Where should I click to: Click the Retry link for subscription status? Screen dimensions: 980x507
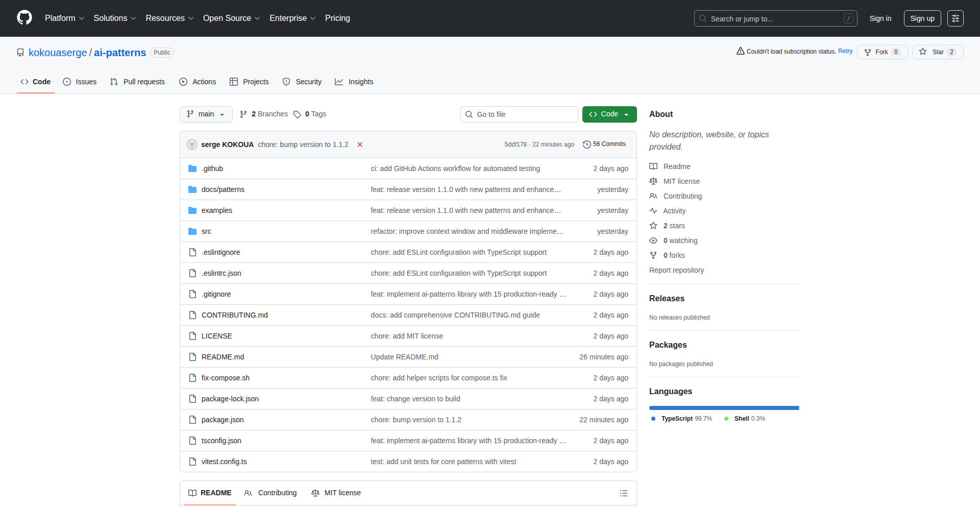845,51
